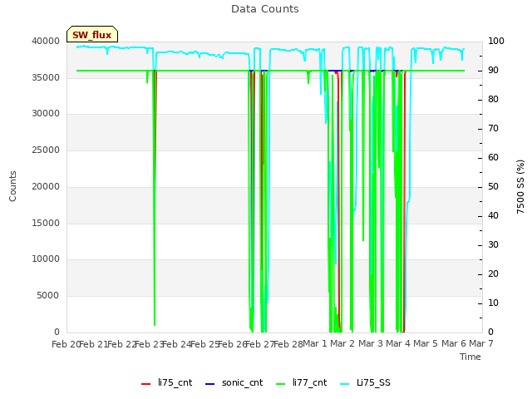
Task: Click the Data Counts chart title
Action: [x=265, y=9]
